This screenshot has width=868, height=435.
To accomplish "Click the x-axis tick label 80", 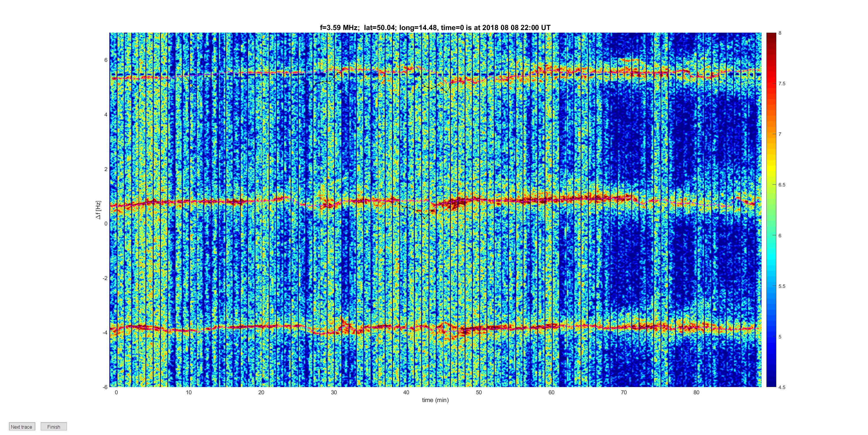I will point(696,393).
